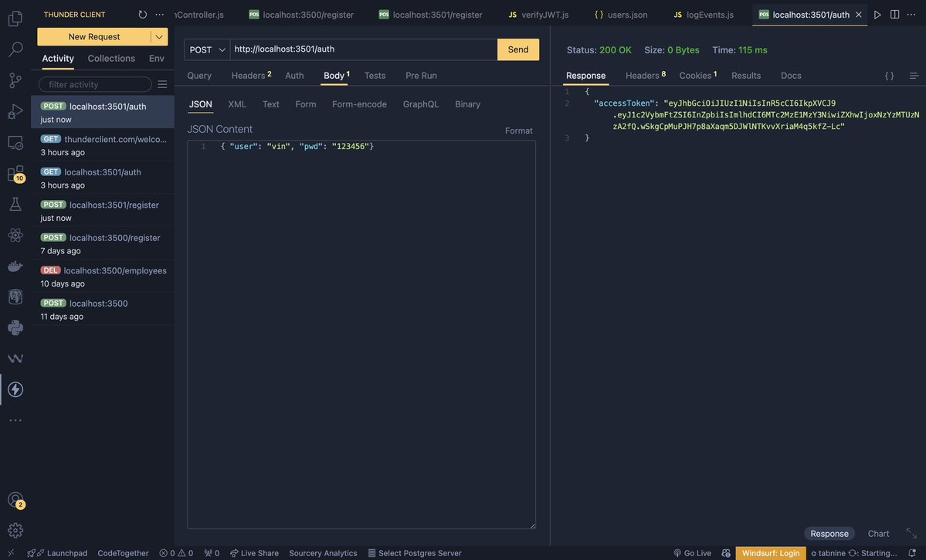Screen dimensions: 926x560
Task: Click the New Request button
Action: pyautogui.click(x=94, y=36)
